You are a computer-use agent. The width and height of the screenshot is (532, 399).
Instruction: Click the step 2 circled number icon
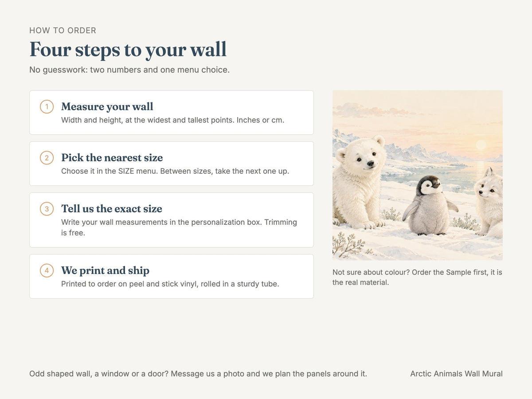coord(47,157)
